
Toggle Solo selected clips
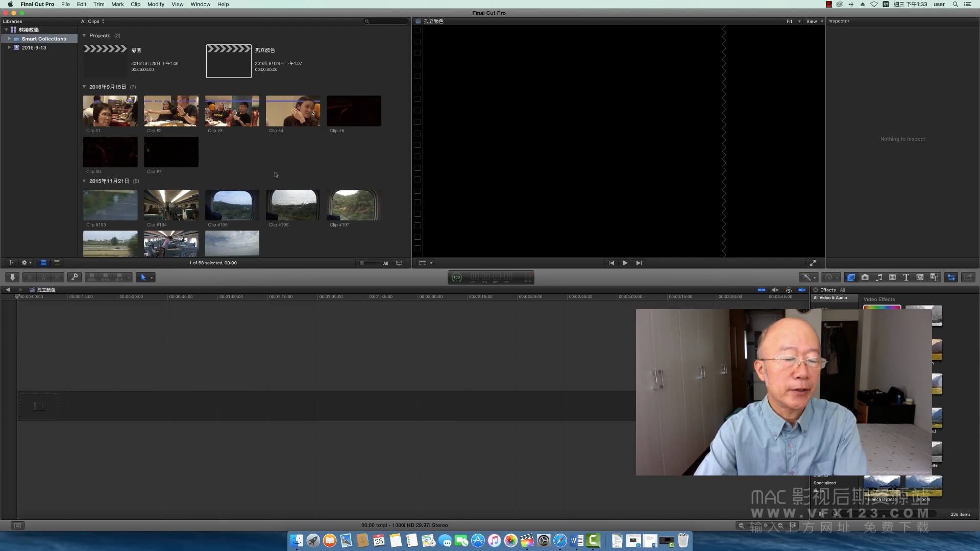pyautogui.click(x=789, y=290)
